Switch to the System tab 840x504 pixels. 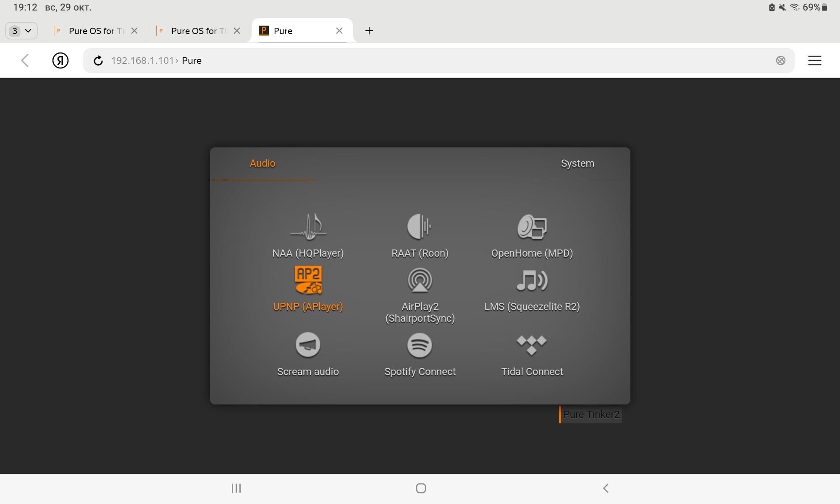[x=577, y=163]
